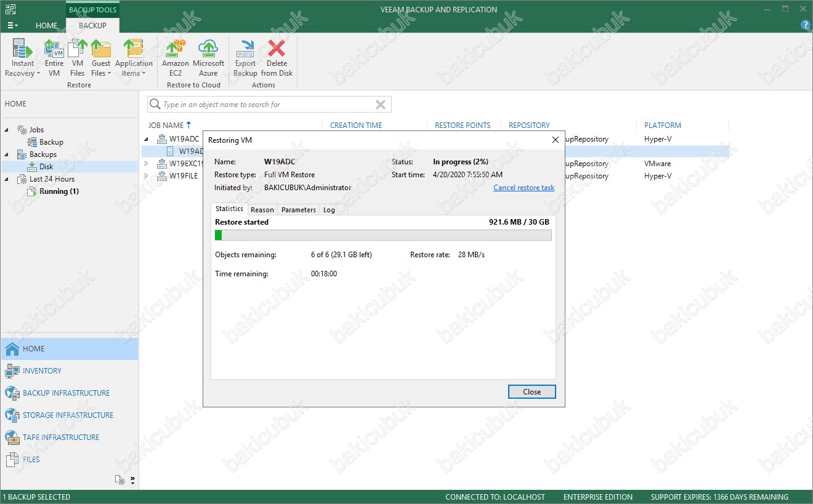Expand the navigation pane chevron button
Viewport: 813px width, 504px height.
(133, 480)
